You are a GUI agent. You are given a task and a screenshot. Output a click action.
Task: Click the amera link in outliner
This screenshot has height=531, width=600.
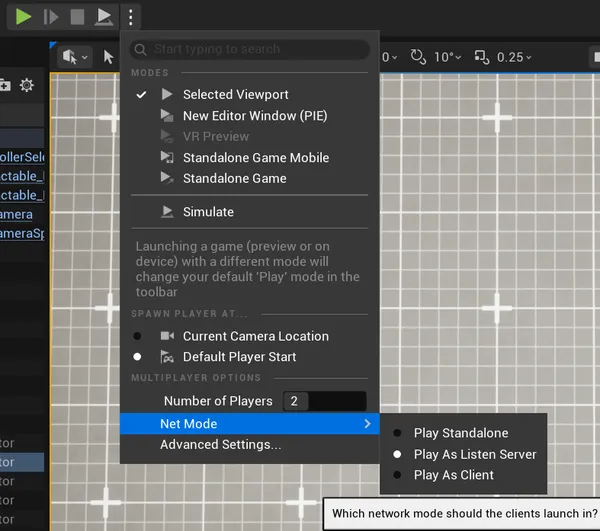pyautogui.click(x=16, y=214)
